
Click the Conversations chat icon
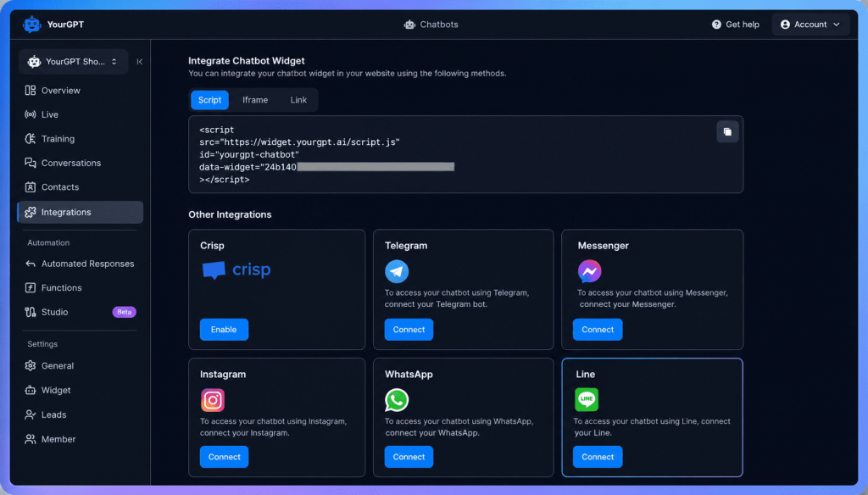[x=31, y=163]
